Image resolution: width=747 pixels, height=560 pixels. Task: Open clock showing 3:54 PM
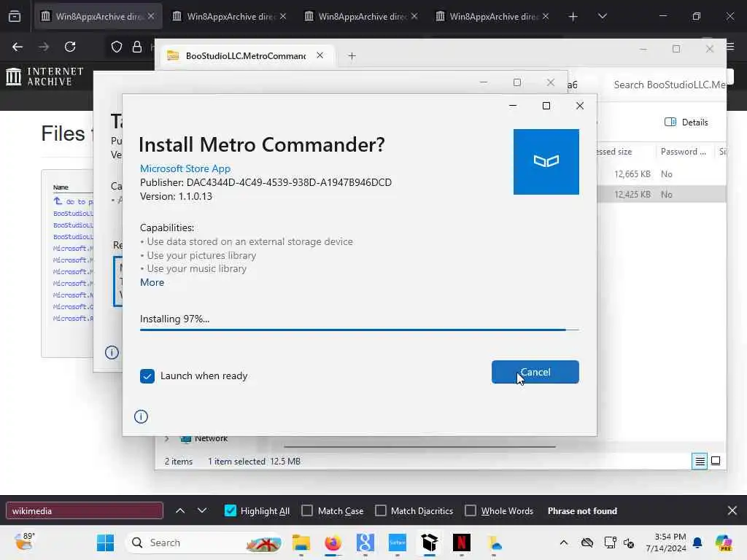(x=666, y=542)
